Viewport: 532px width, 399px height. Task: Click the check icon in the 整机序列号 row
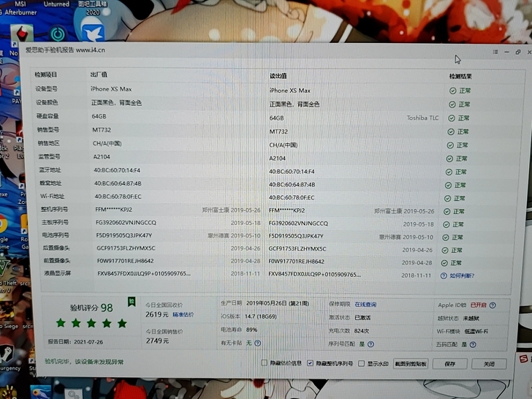446,211
